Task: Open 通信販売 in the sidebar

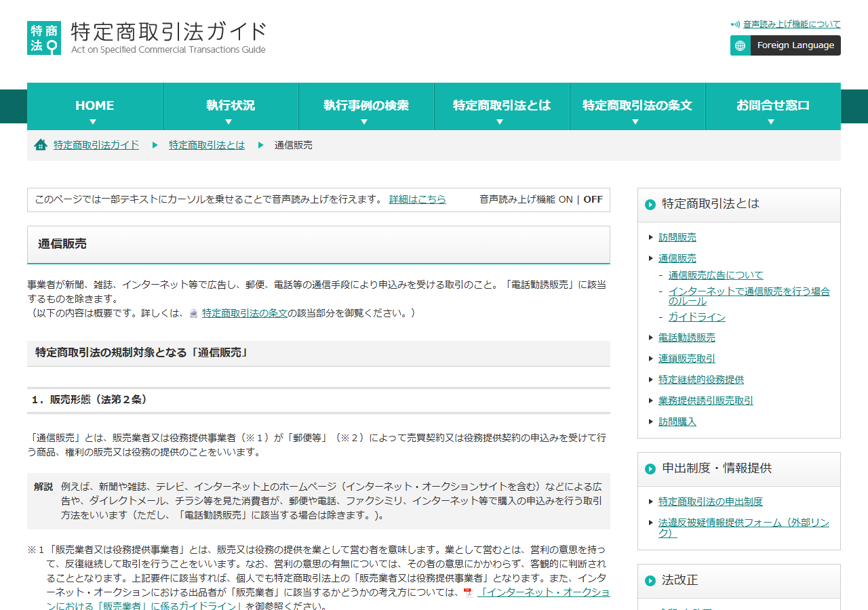Action: [677, 258]
